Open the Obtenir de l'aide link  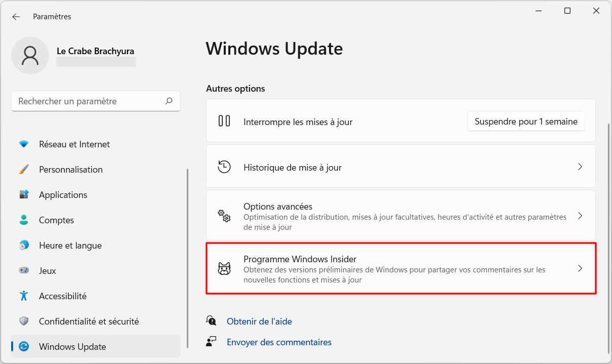click(x=259, y=321)
